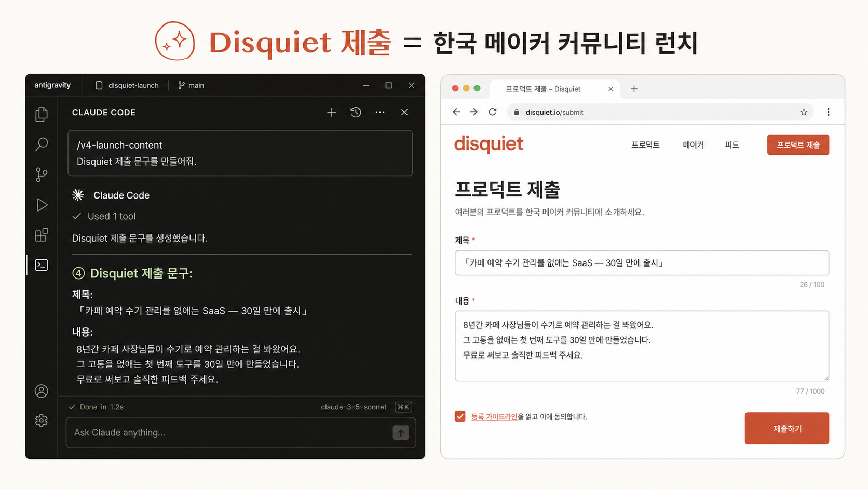
Task: Open Claude Code chat history icon
Action: pyautogui.click(x=356, y=112)
